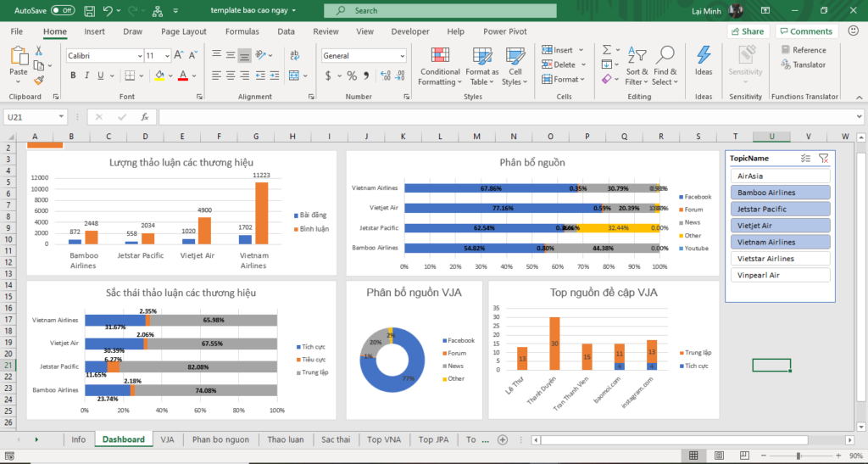Open the Comments pane
Viewport: 868px width, 464px height.
tap(807, 31)
